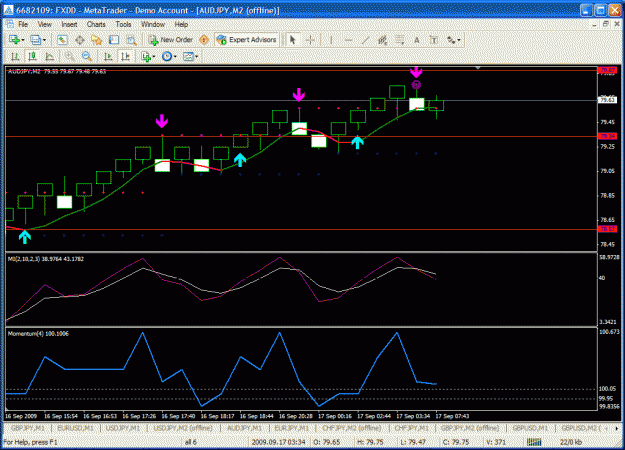The width and height of the screenshot is (625, 450).
Task: Open the Window menu
Action: (x=153, y=24)
